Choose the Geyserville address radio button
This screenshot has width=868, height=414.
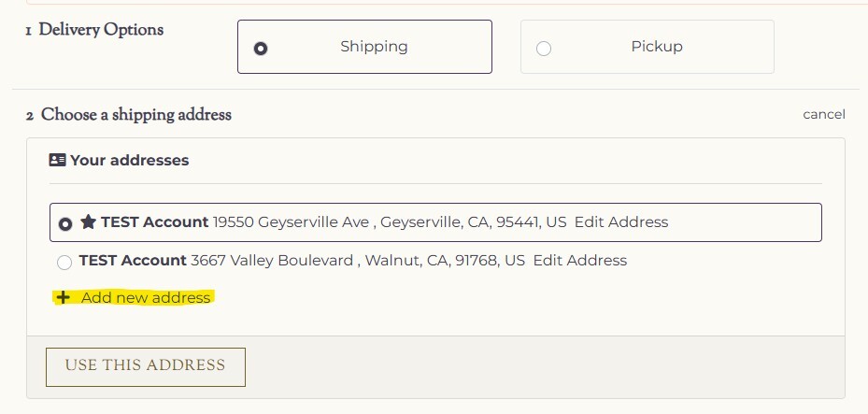click(x=64, y=224)
